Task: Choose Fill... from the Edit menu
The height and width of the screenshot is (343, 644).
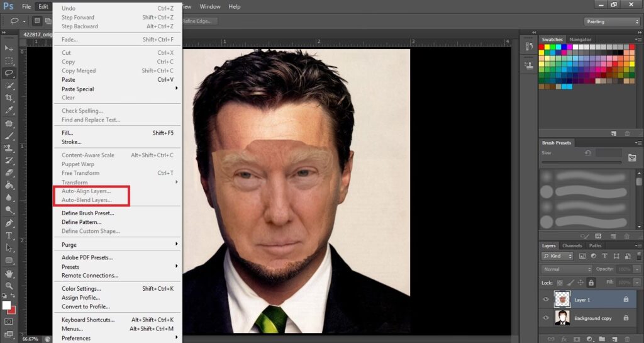Action: [67, 133]
